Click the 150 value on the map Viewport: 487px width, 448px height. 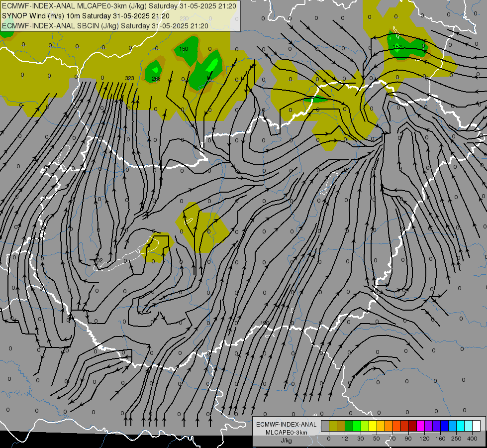coord(184,49)
